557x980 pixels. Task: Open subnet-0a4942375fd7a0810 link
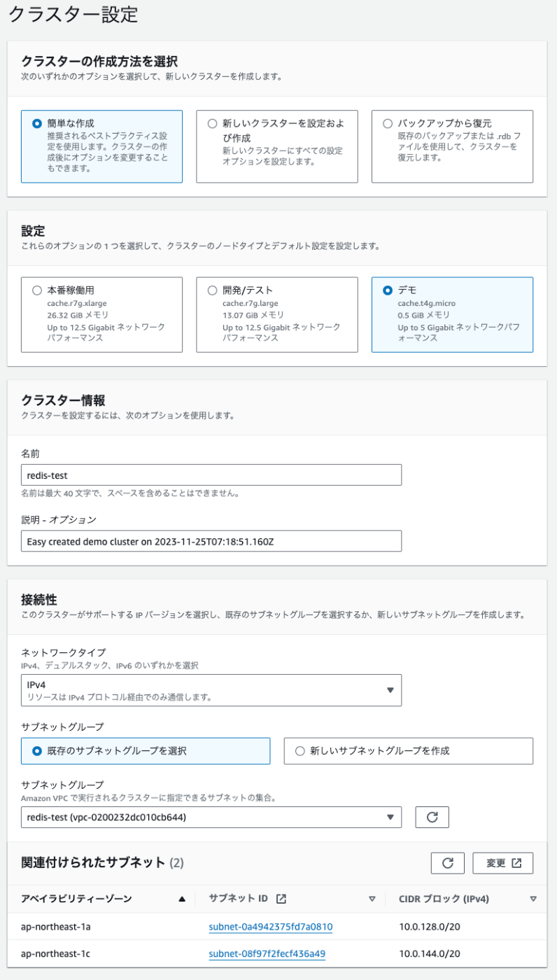[x=270, y=927]
